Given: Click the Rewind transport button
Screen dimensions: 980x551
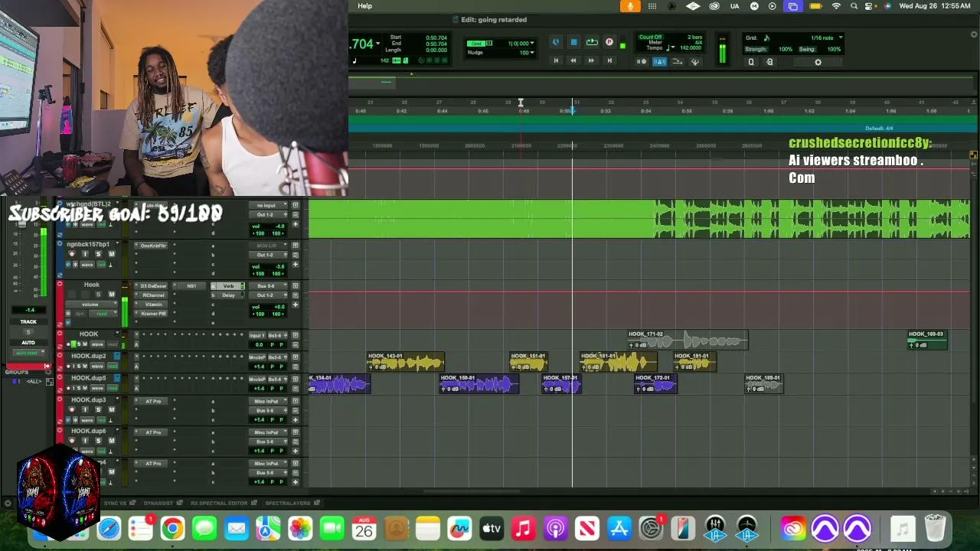Looking at the screenshot, I should tap(573, 60).
